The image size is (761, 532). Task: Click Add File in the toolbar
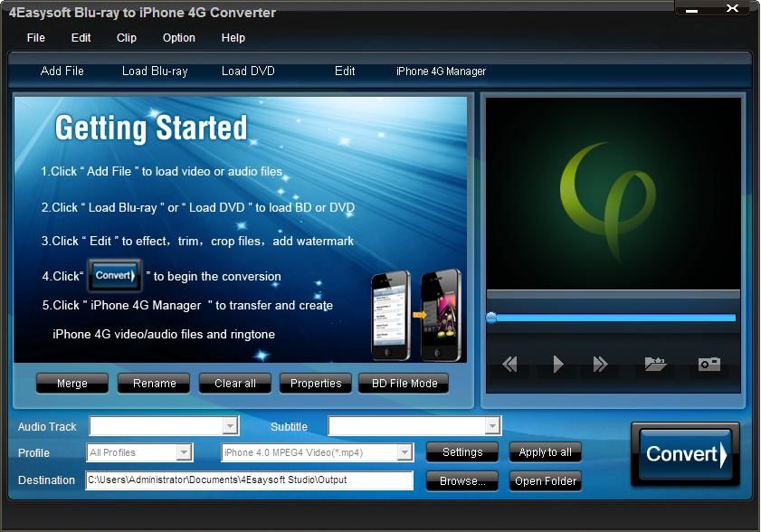[x=62, y=71]
